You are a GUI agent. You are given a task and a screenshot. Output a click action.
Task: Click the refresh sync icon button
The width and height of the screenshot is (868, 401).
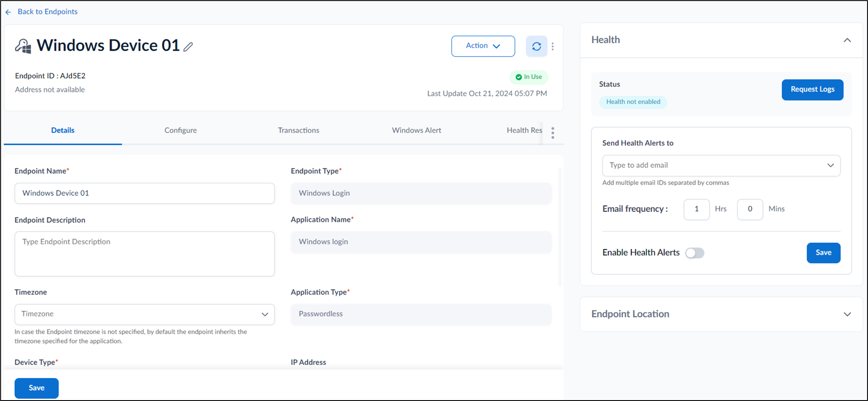[536, 46]
